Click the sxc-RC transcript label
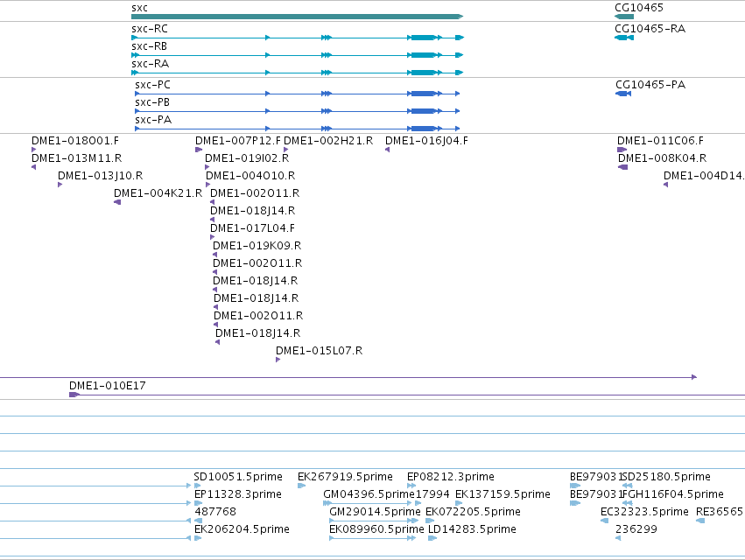The width and height of the screenshot is (745, 560). pos(150,29)
